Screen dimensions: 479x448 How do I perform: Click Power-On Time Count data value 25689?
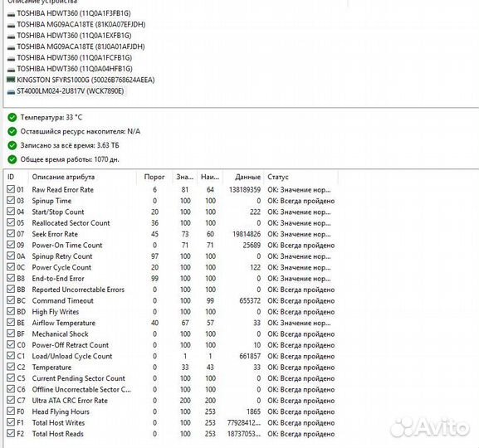252,246
